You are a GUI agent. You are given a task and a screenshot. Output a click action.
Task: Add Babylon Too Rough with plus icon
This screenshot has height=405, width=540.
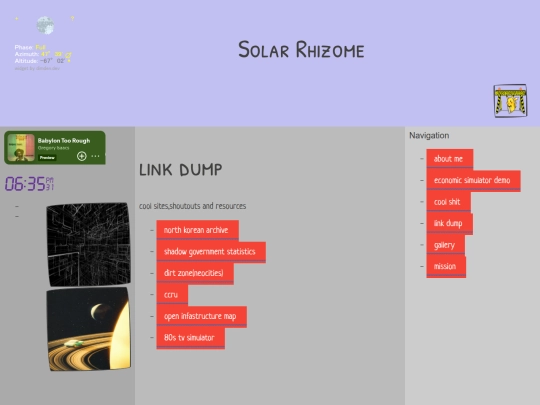(82, 156)
